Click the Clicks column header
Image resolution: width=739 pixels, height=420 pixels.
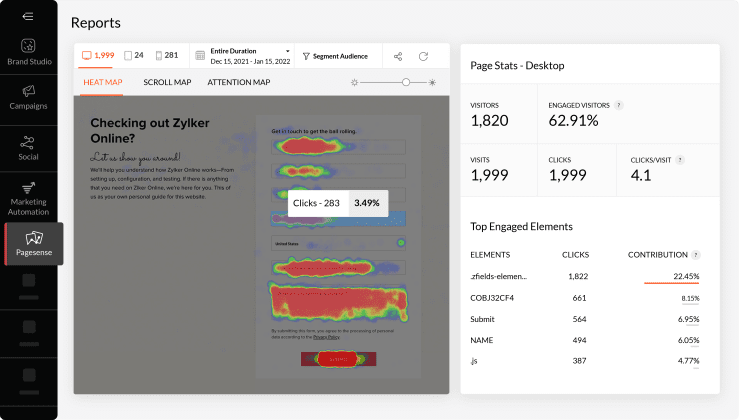click(x=575, y=255)
